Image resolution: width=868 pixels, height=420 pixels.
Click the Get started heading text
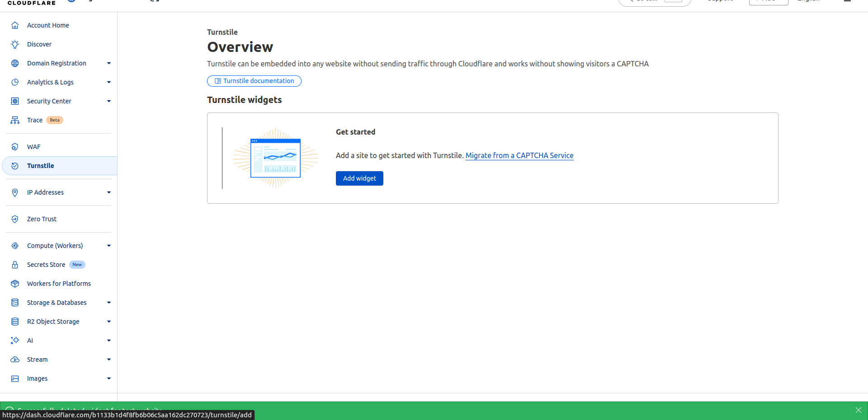(x=355, y=132)
